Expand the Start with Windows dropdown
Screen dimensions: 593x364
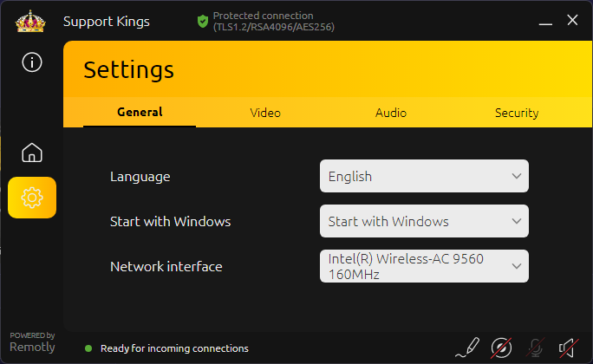point(424,221)
